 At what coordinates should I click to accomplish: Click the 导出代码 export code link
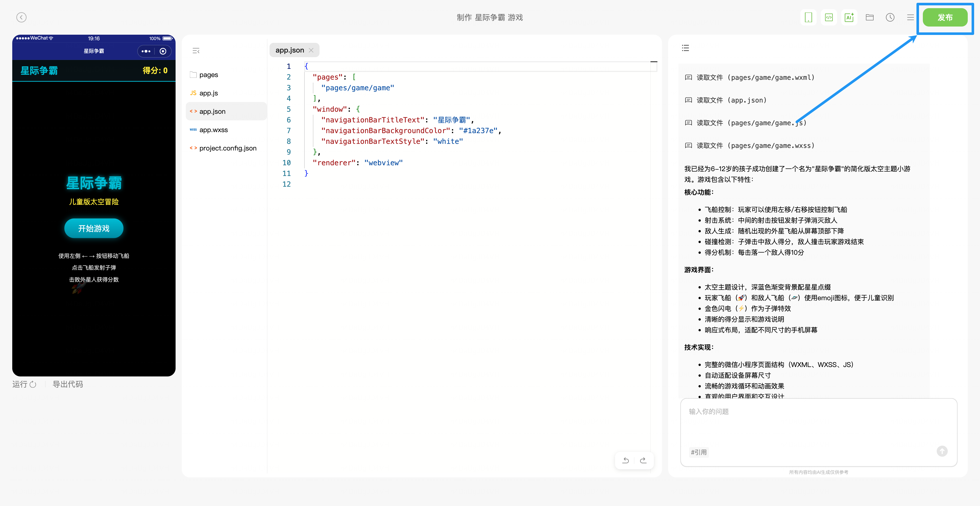pyautogui.click(x=68, y=384)
